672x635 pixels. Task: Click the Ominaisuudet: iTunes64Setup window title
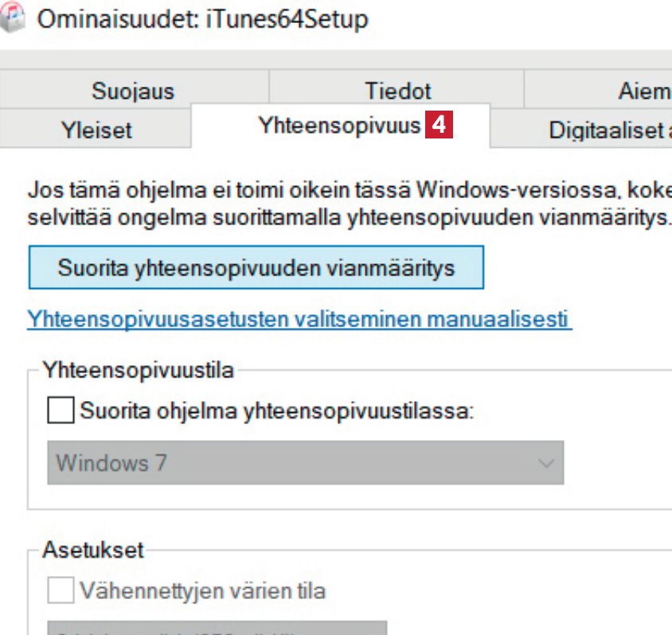pyautogui.click(x=203, y=19)
